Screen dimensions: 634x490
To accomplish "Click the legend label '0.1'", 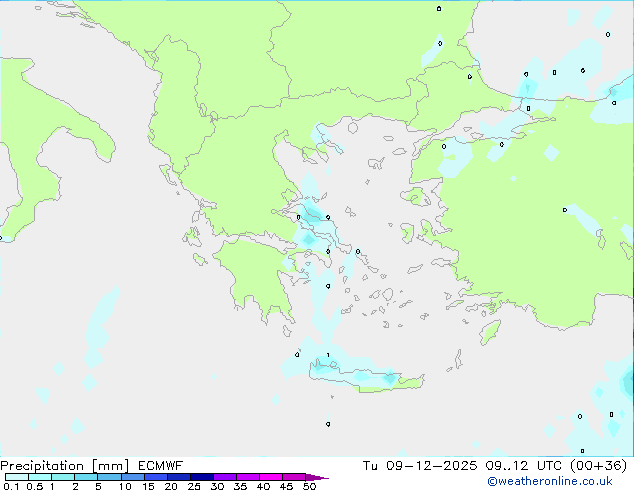I will click(x=10, y=486).
